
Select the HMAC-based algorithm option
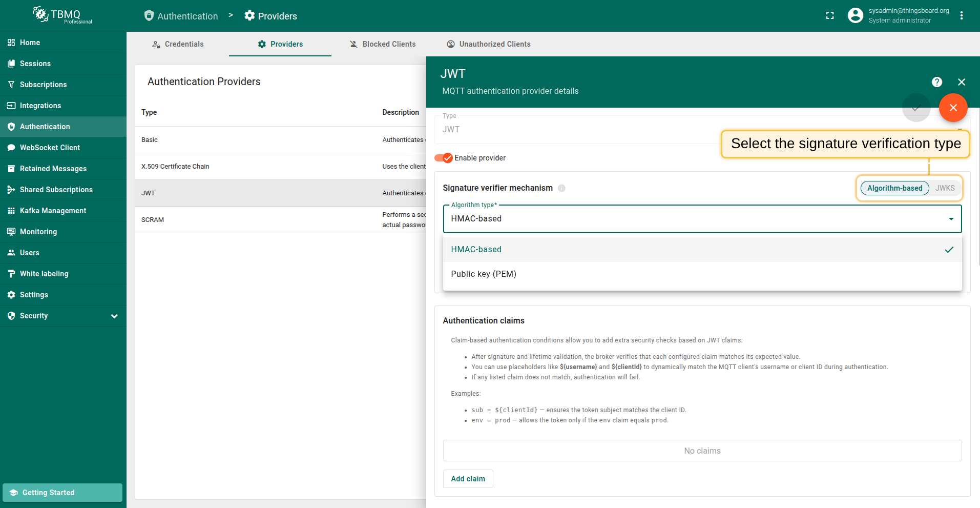476,250
